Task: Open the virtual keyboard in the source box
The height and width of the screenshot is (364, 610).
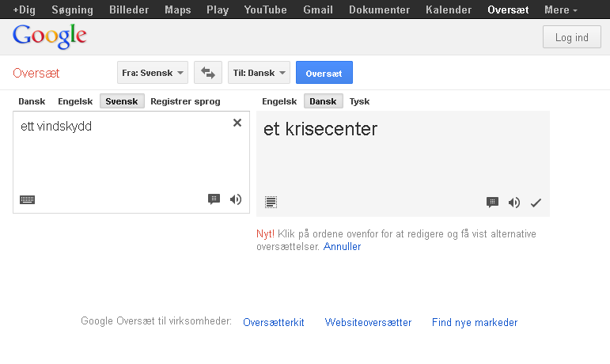Action: coord(27,199)
